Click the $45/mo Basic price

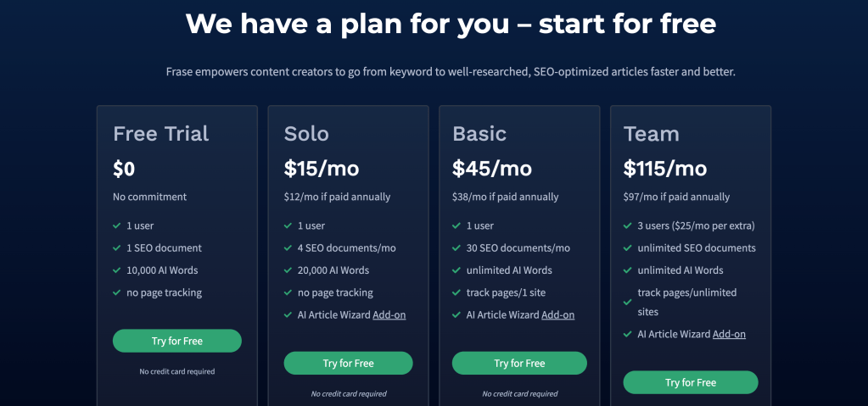tap(492, 169)
